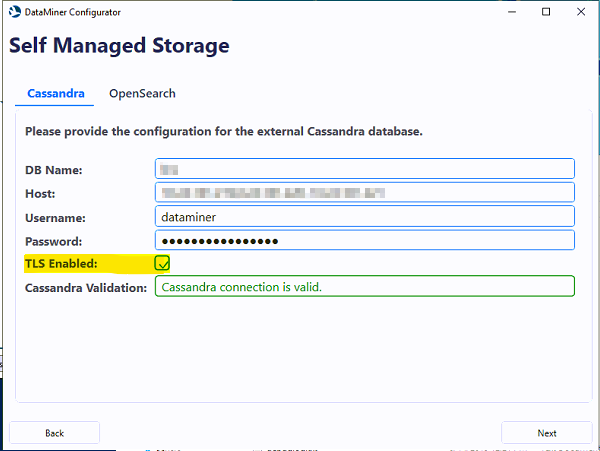Focus the DB Name input field
Viewport: 600px width, 451px height.
click(365, 169)
